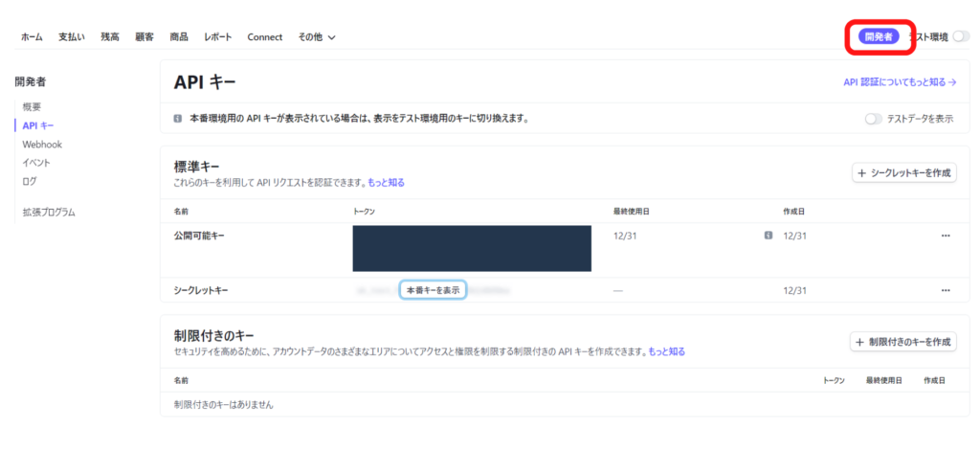
Task: Open the more options for 公開可能キー
Action: click(946, 236)
